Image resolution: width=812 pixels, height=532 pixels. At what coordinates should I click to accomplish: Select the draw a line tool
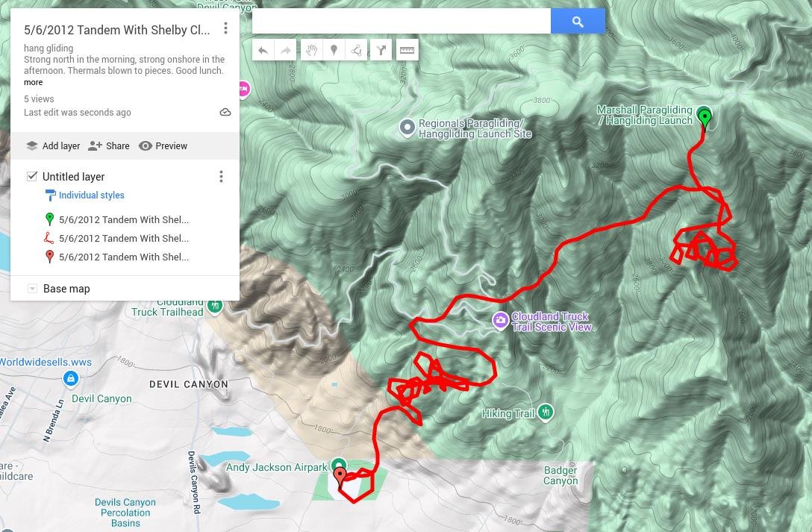(x=356, y=50)
